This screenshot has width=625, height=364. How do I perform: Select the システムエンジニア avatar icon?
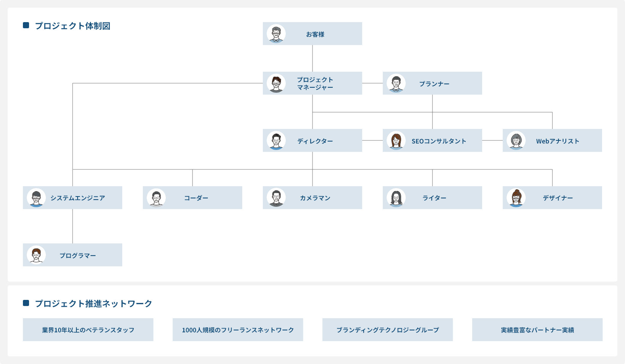tap(36, 198)
